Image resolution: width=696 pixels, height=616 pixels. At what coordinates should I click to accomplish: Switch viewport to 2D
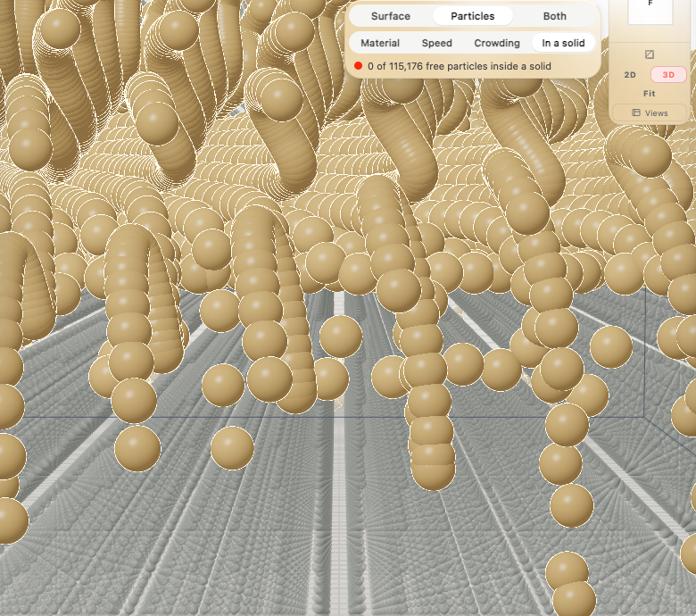click(630, 75)
